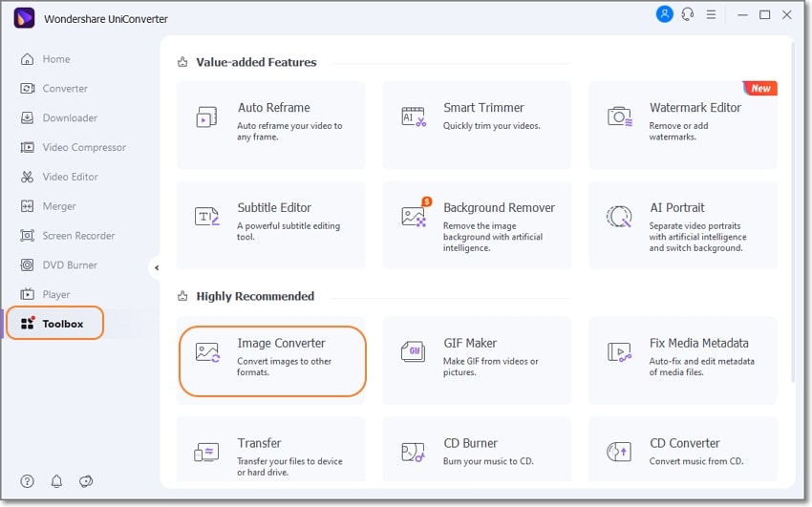Open the Watermark Editor title link
Screen dimensions: 812x507
(694, 108)
